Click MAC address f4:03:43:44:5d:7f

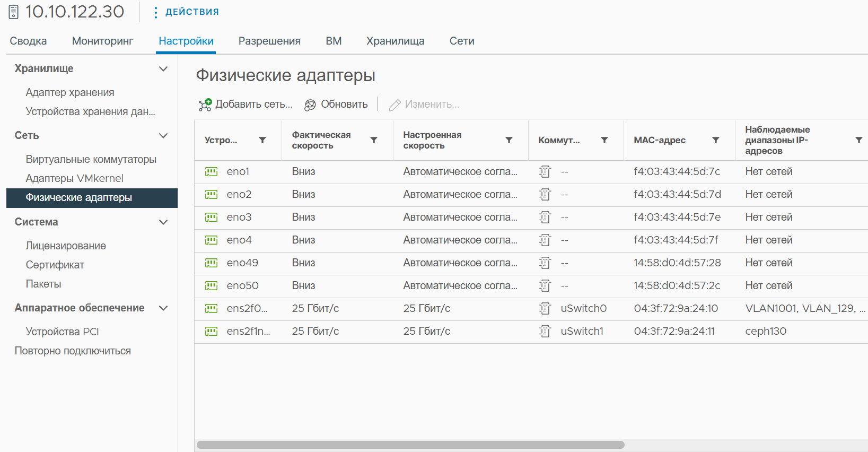676,240
